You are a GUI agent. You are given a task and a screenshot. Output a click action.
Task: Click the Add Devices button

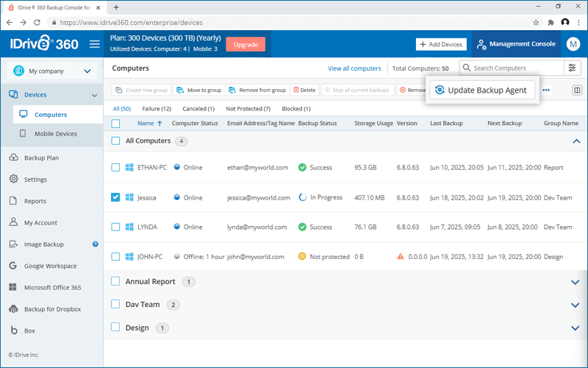441,44
